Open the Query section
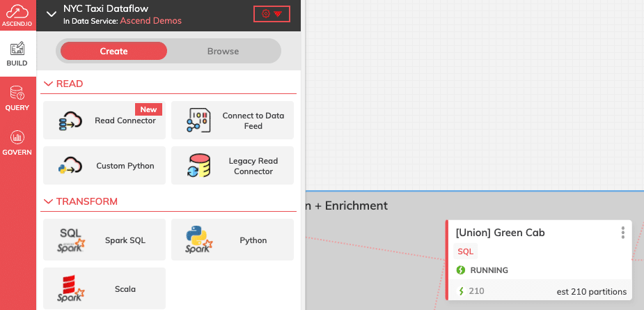This screenshot has width=644, height=310. tap(17, 98)
